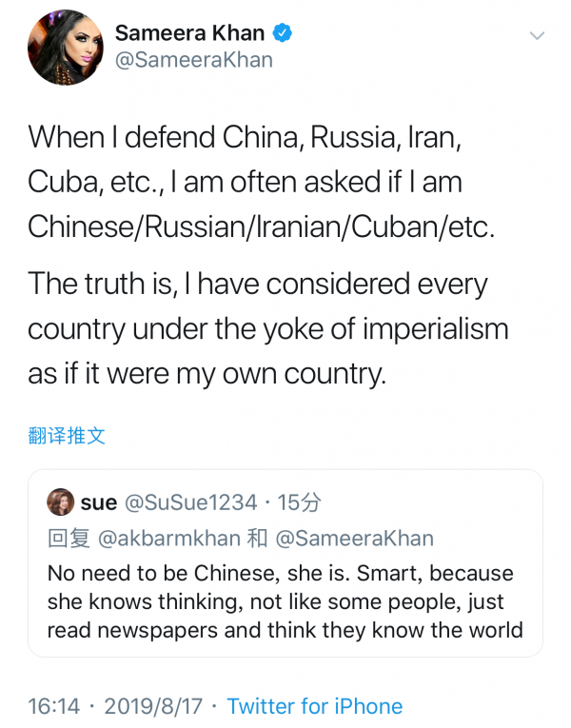The width and height of the screenshot is (571, 728).
Task: Open the @akbarmkhan mention
Action: (x=168, y=539)
